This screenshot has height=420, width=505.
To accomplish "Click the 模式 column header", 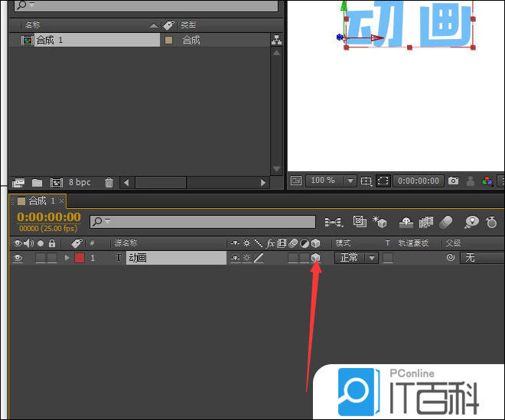I will click(x=343, y=243).
